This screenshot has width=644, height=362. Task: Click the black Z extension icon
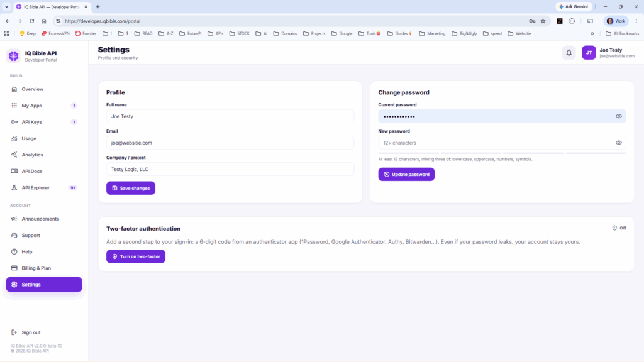point(560,21)
